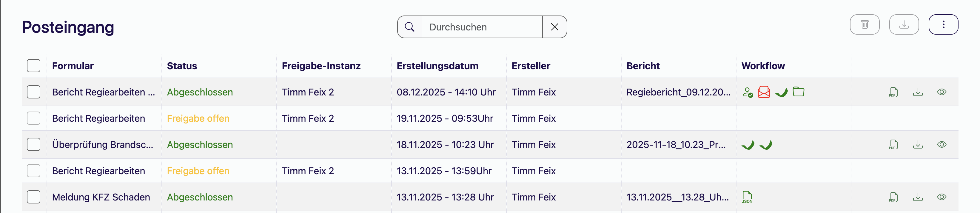
Task: Check the Meldung KFZ Schaden row checkbox
Action: tap(33, 197)
